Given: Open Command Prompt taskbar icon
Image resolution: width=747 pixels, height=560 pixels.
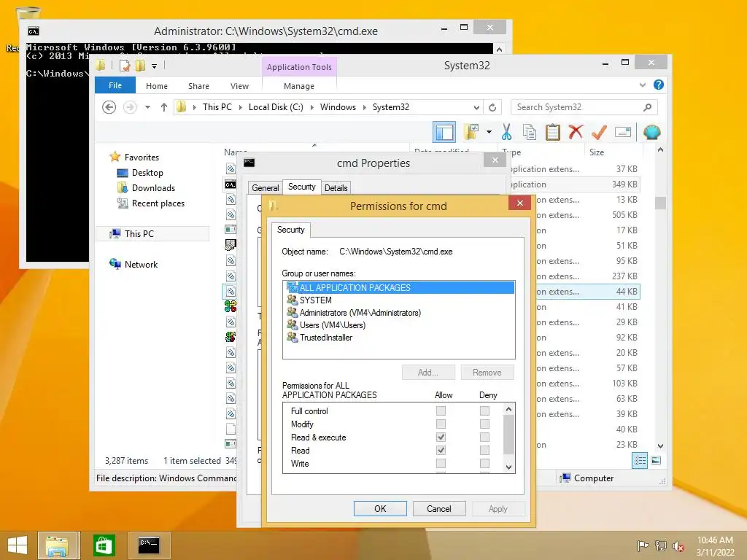Looking at the screenshot, I should pyautogui.click(x=149, y=545).
